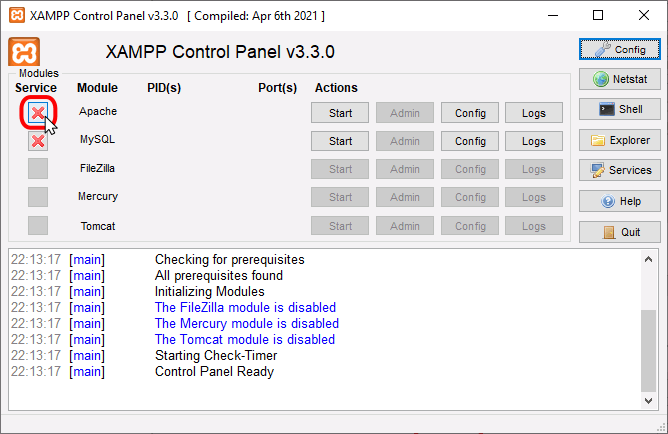The image size is (668, 434).
Task: Click log line 'Checking for prerequisites'
Action: [230, 259]
